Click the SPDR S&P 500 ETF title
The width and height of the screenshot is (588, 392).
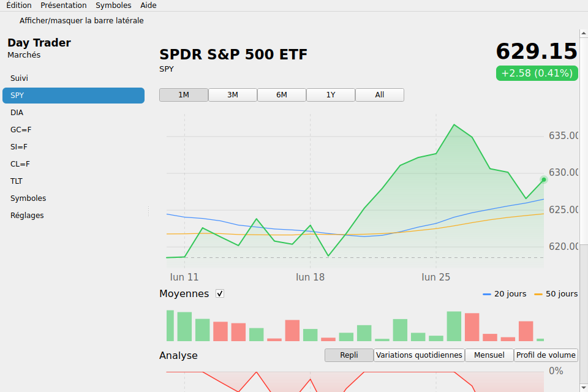(233, 55)
